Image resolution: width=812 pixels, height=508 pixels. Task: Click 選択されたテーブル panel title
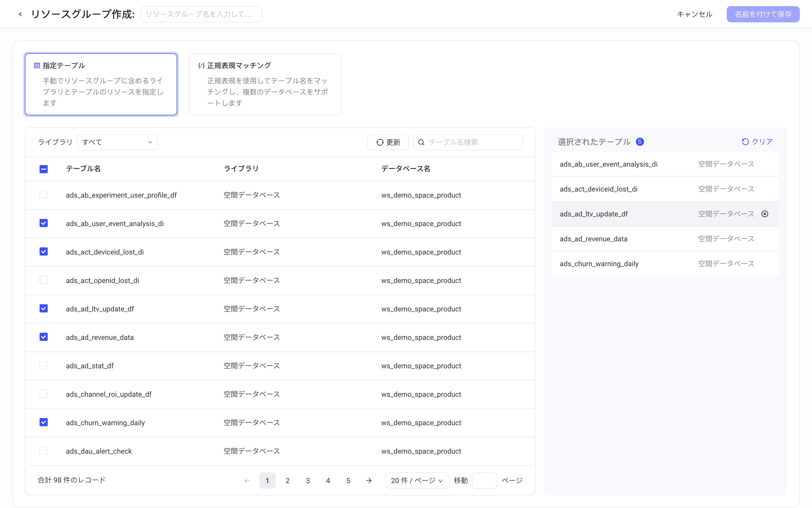point(594,142)
